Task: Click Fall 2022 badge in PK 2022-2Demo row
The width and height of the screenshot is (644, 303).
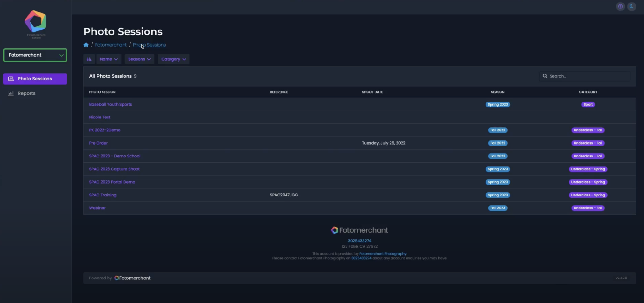Action: click(498, 130)
